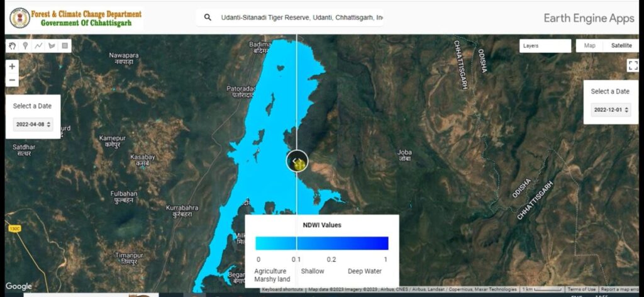
Task: Click the Google logo on map
Action: tap(19, 286)
